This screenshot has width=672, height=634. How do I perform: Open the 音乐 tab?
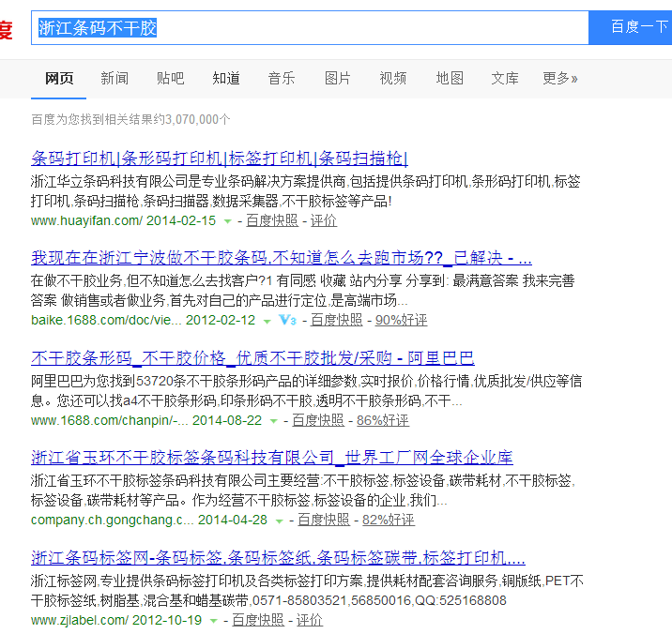click(x=282, y=79)
